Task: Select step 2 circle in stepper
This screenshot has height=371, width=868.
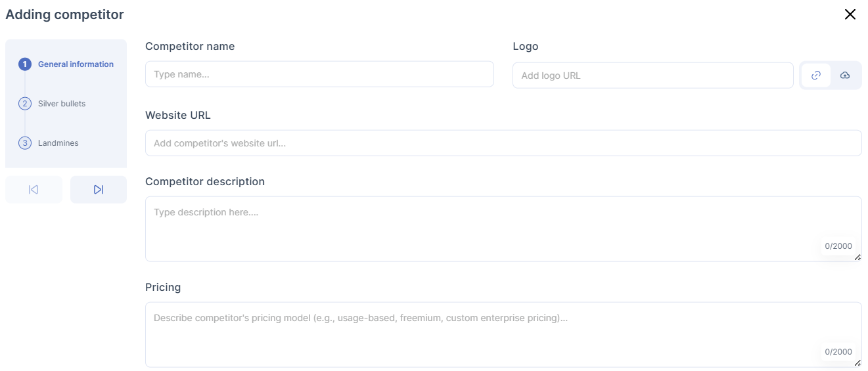Action: [25, 104]
